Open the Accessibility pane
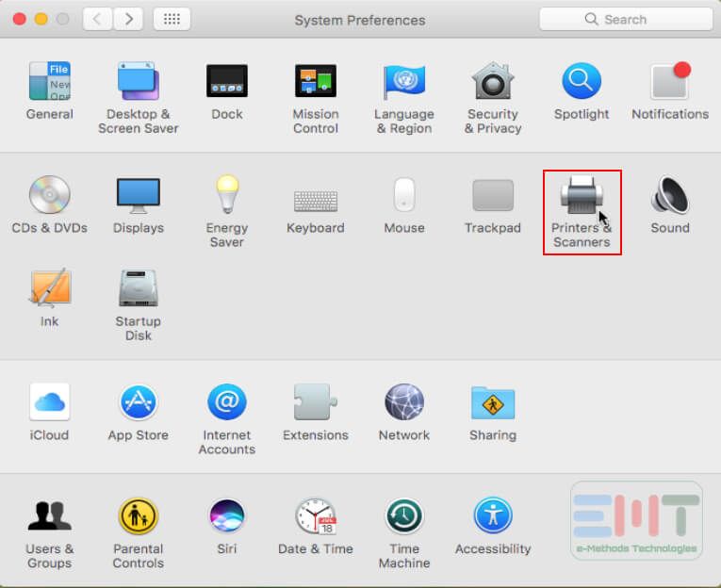 point(492,517)
